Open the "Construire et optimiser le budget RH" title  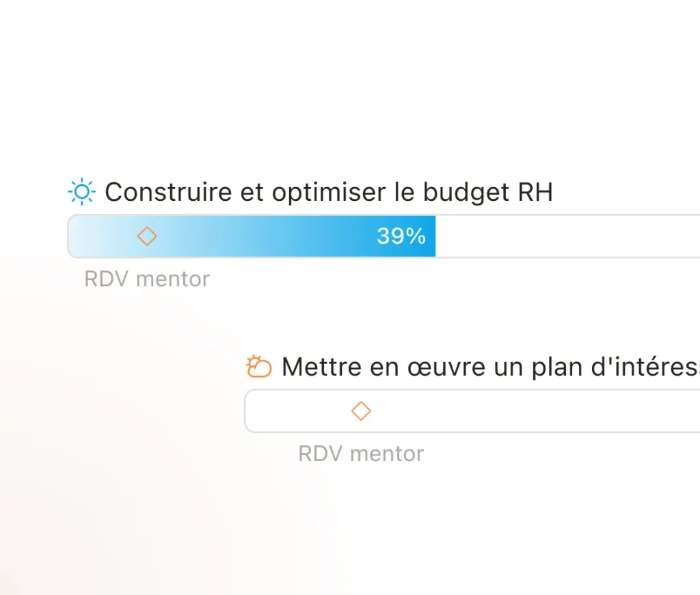[328, 193]
